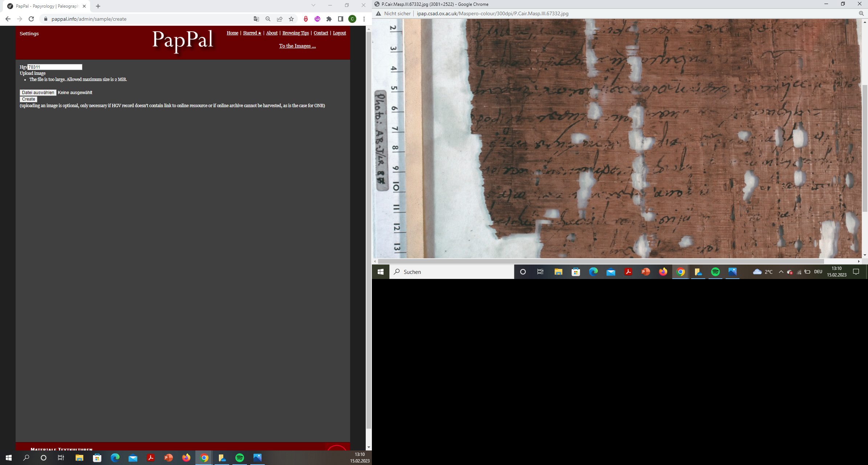This screenshot has width=868, height=465.
Task: Follow the 'To the Images ...' link
Action: coord(297,46)
